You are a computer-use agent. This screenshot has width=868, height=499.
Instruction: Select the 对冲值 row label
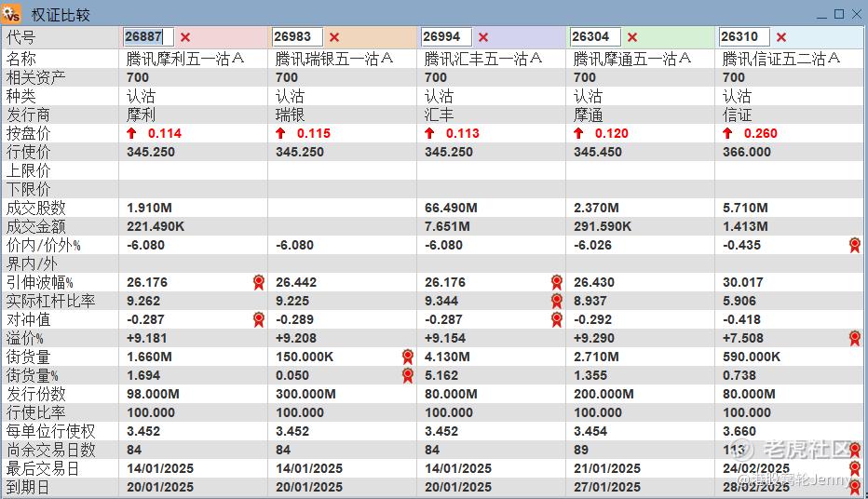coord(28,319)
